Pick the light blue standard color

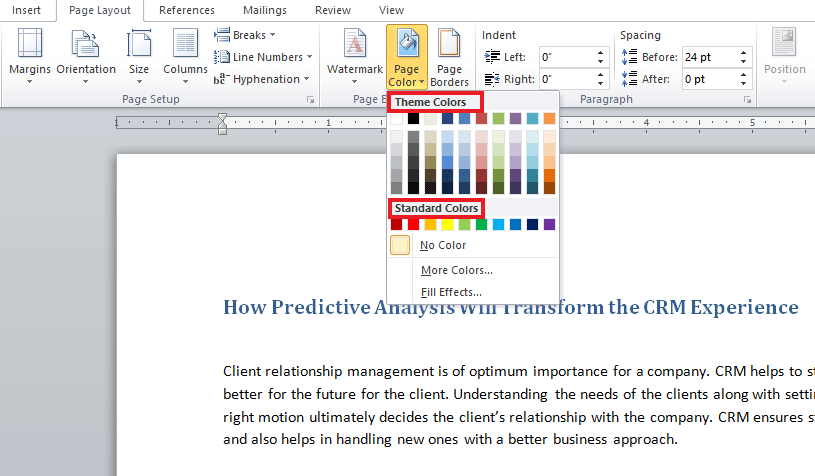498,224
